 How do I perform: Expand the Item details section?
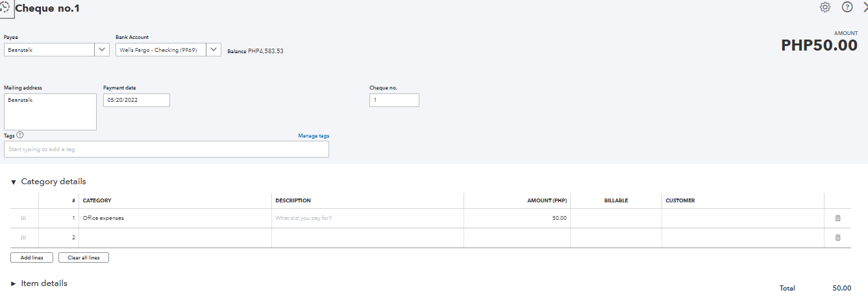(14, 284)
